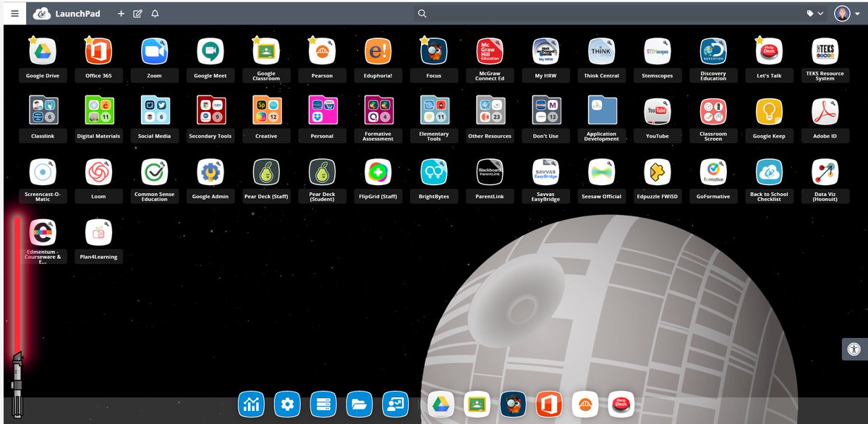
Task: Open Google Keep
Action: 769,111
